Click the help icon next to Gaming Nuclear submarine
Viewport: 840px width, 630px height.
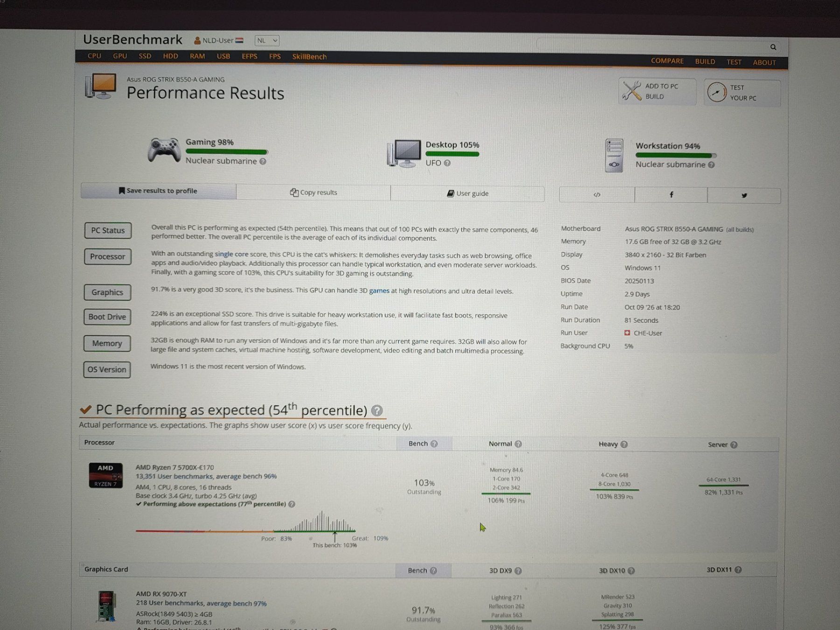click(x=263, y=161)
